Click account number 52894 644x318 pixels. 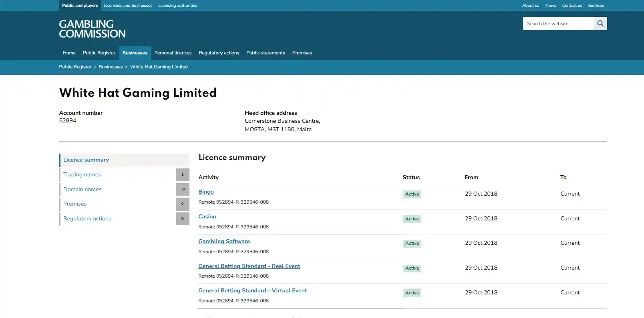(x=68, y=121)
